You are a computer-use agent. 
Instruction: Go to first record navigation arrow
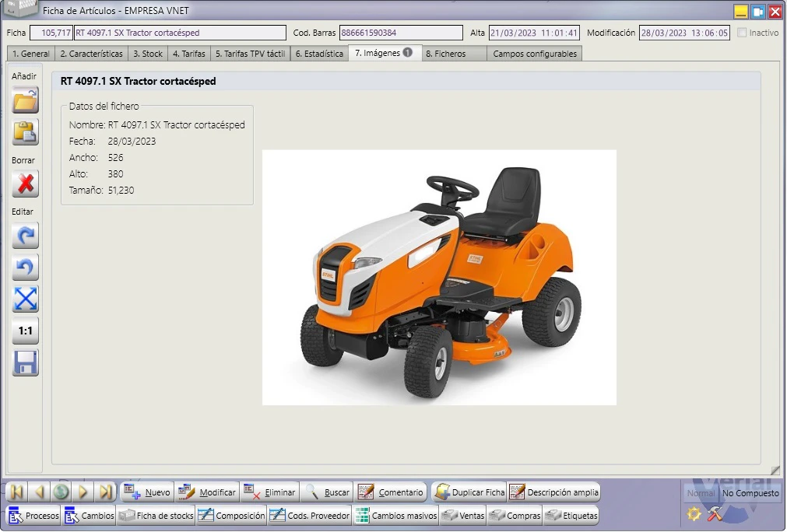tap(16, 492)
